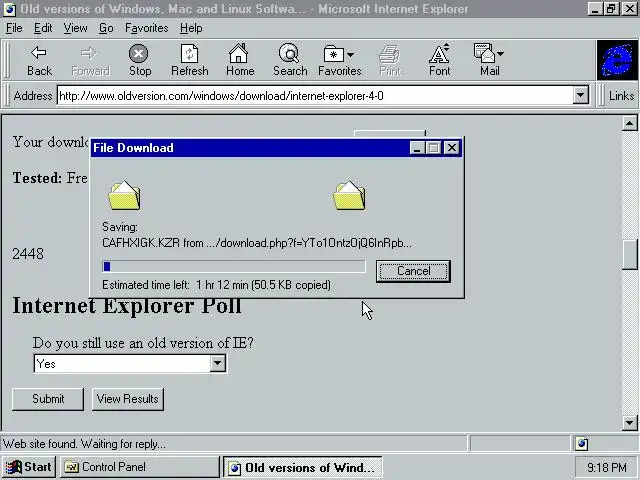Close the File Download dialog
The image size is (640, 480).
point(452,148)
